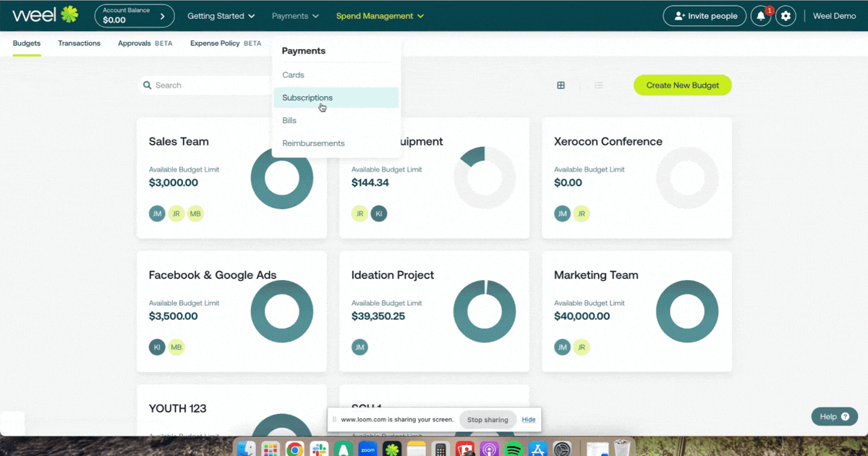Select Reimbursements in the Payments menu
Image resolution: width=868 pixels, height=456 pixels.
pos(313,143)
